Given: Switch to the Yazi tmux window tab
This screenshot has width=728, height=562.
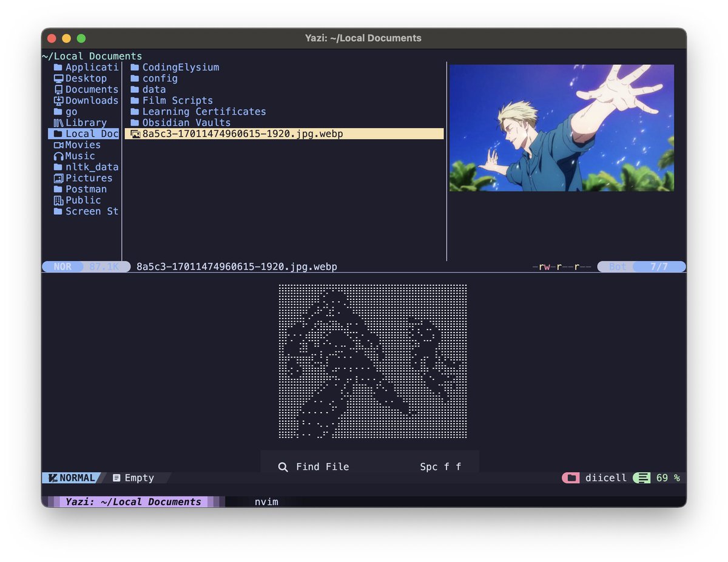Looking at the screenshot, I should point(133,502).
